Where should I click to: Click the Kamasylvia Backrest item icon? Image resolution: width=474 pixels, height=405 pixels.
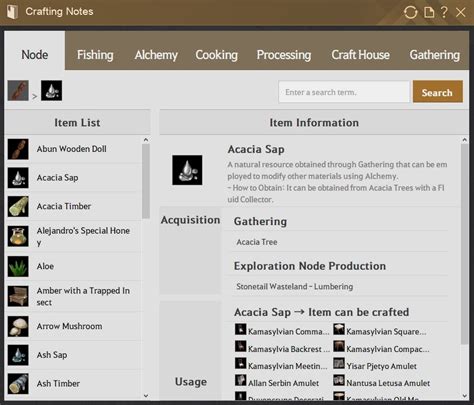click(x=240, y=346)
